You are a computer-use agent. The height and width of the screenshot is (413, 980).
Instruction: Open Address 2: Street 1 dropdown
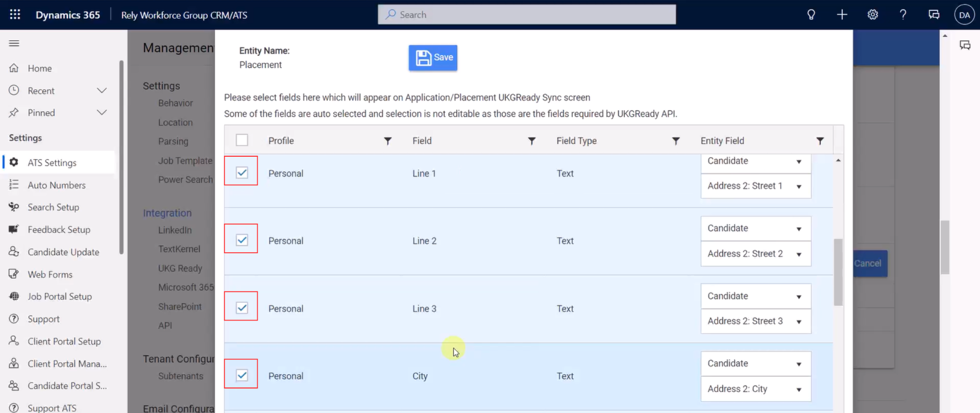[x=755, y=186]
